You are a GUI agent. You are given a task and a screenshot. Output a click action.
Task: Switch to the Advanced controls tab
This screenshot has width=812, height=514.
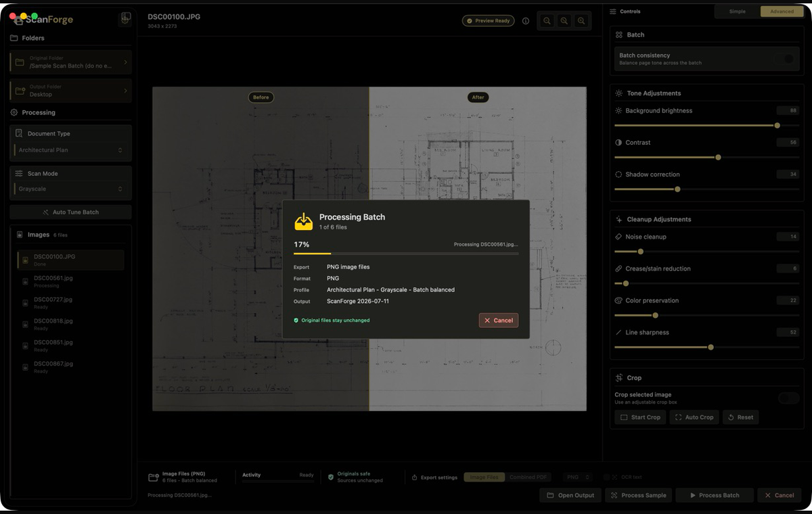782,11
